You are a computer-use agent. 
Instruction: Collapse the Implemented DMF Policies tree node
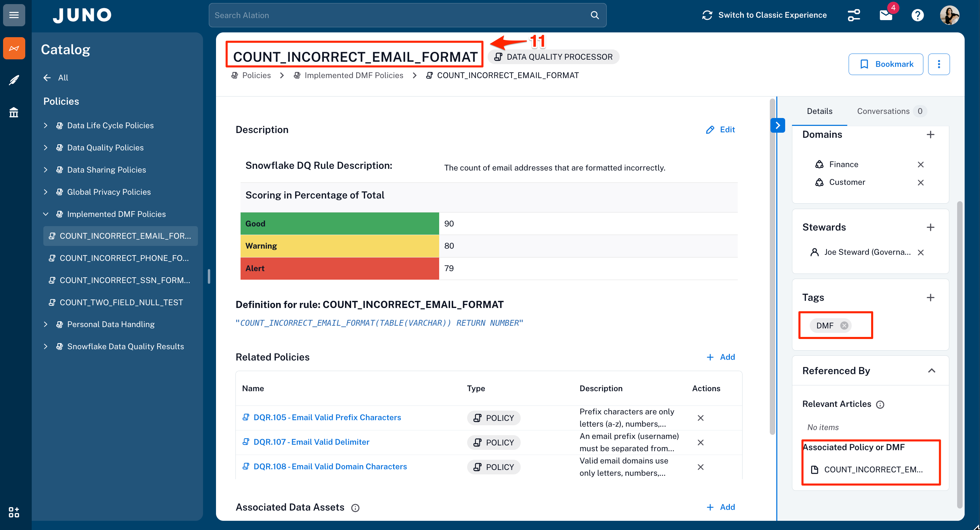coord(46,214)
